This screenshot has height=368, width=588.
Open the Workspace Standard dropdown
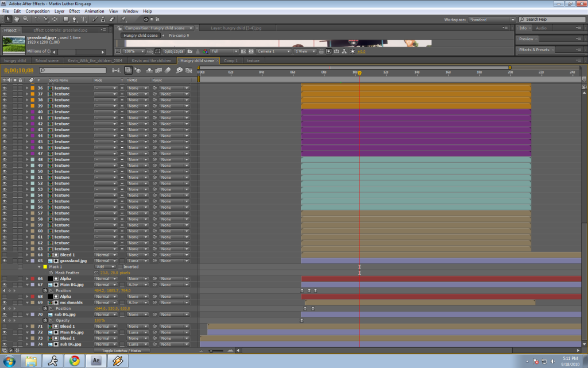(x=492, y=20)
